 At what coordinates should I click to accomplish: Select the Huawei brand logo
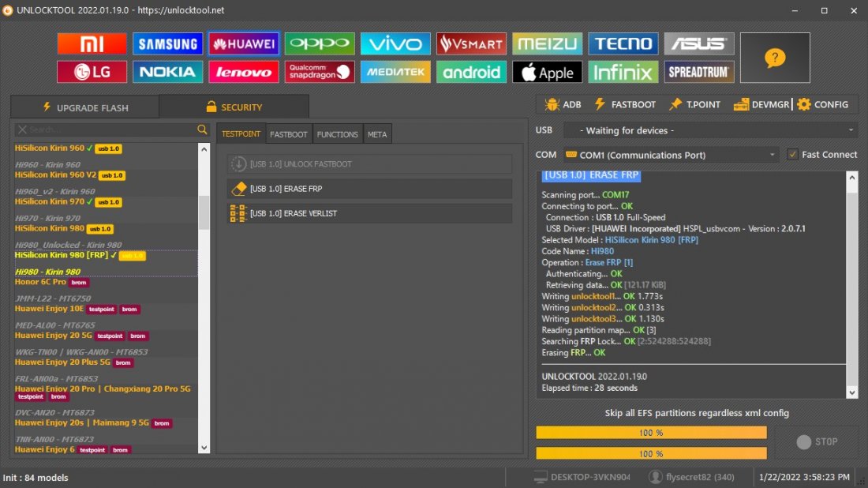point(244,43)
